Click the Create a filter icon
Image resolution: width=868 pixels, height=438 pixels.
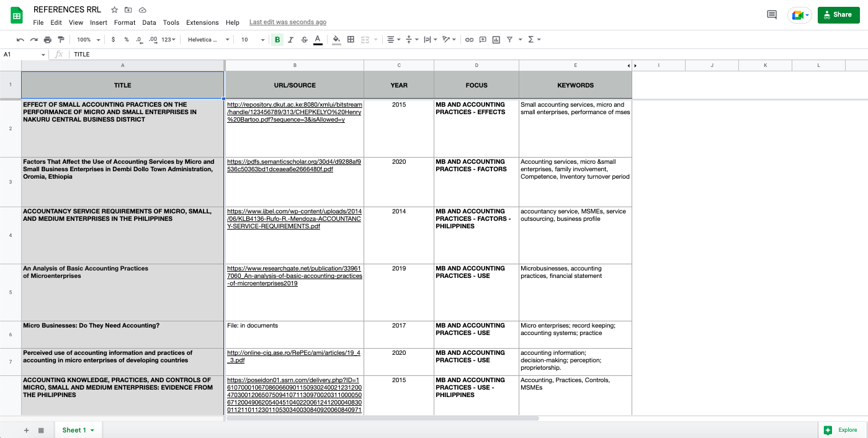(x=510, y=40)
